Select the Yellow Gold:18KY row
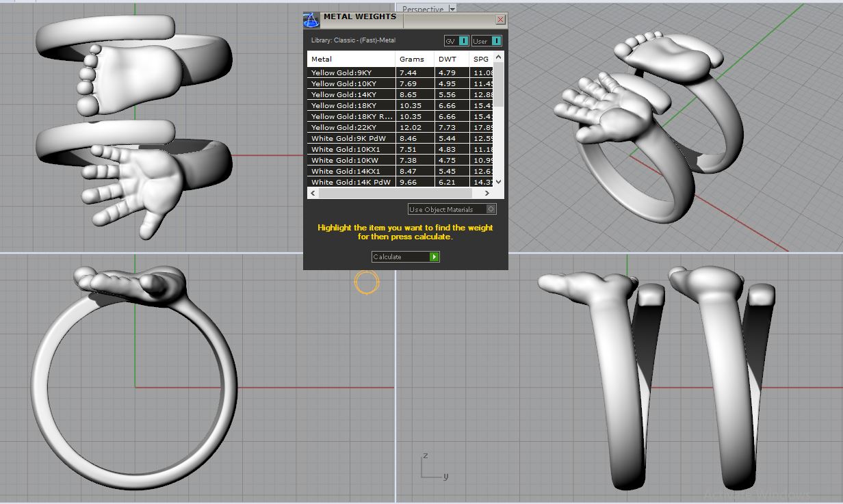This screenshot has width=843, height=504. pos(343,105)
